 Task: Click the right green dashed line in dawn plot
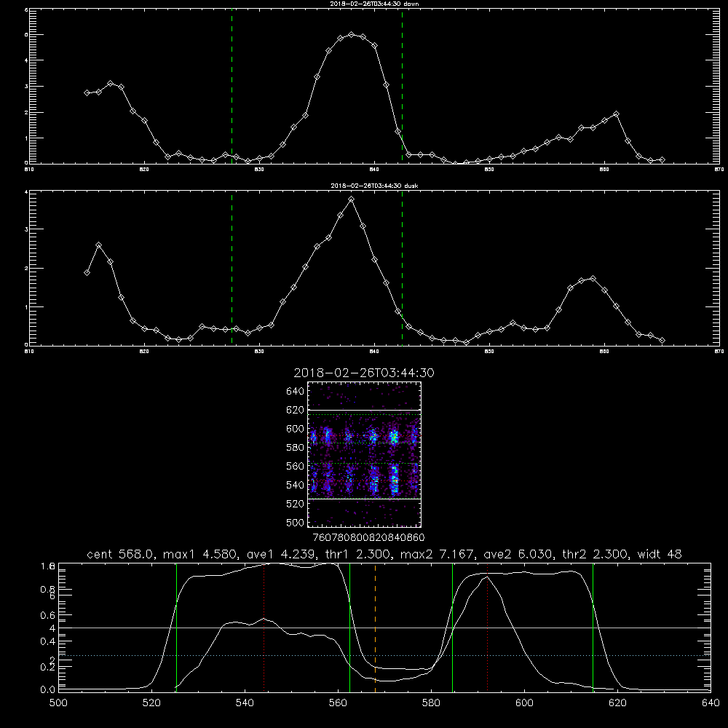point(402,86)
